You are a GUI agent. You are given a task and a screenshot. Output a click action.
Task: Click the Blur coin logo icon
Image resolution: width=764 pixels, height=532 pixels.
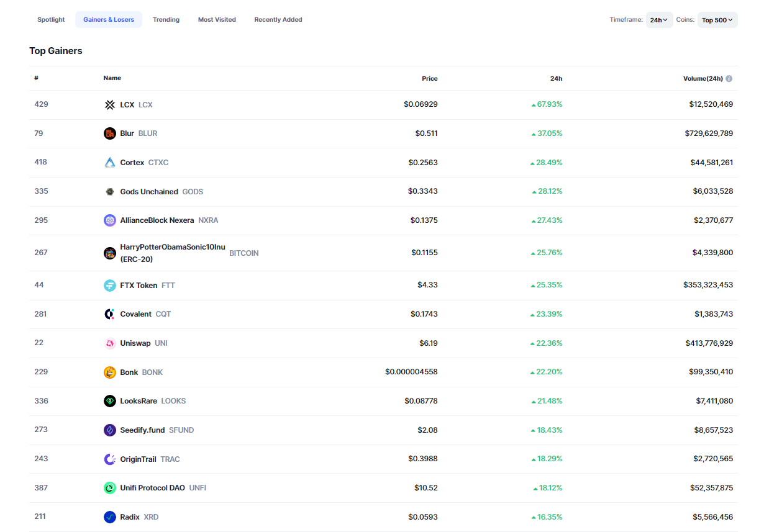[110, 133]
